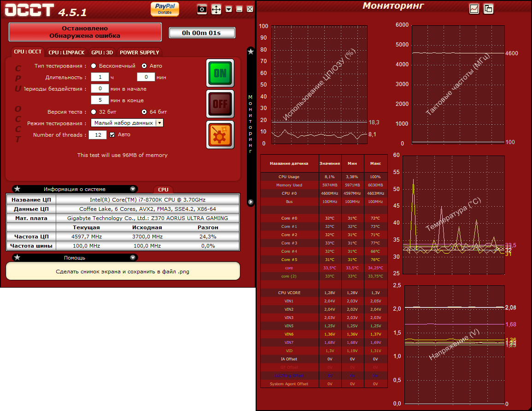Collapse the Информация о системе section arrow
The image size is (532, 411).
133,189
